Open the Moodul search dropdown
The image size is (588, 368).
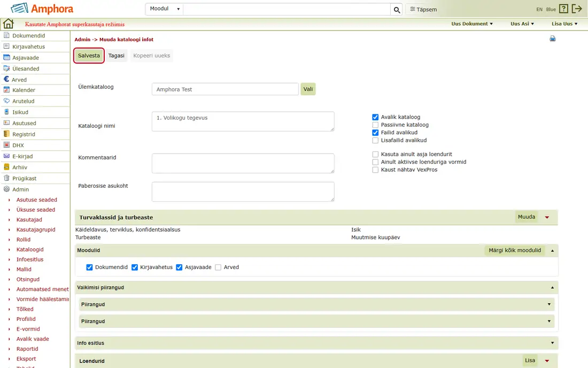pos(164,9)
